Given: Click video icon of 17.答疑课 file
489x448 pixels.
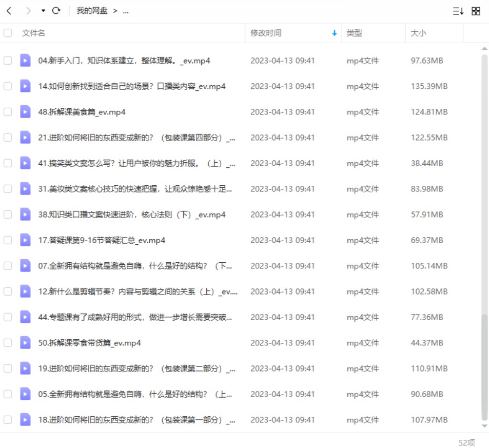Looking at the screenshot, I should coord(25,240).
